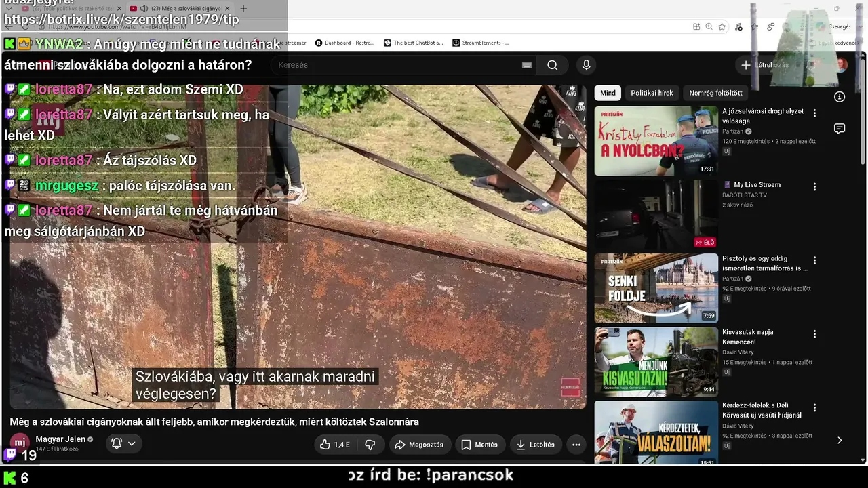The width and height of the screenshot is (868, 488).
Task: Open options menu for 'My Live Stream'
Action: pos(815,186)
